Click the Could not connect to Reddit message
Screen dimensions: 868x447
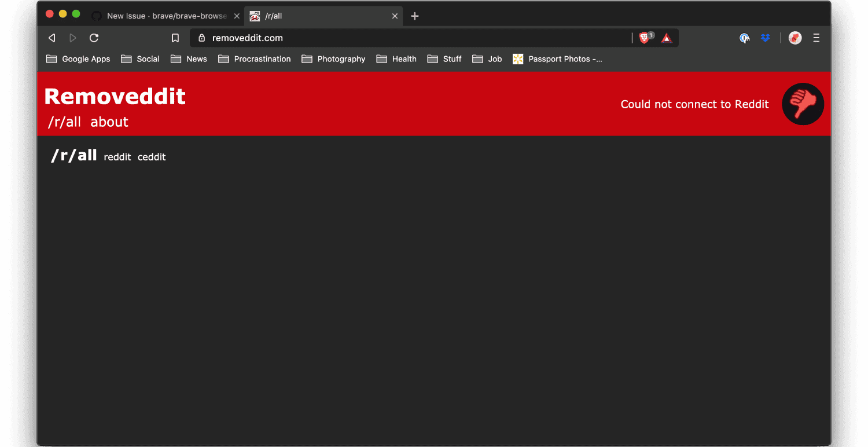point(694,104)
